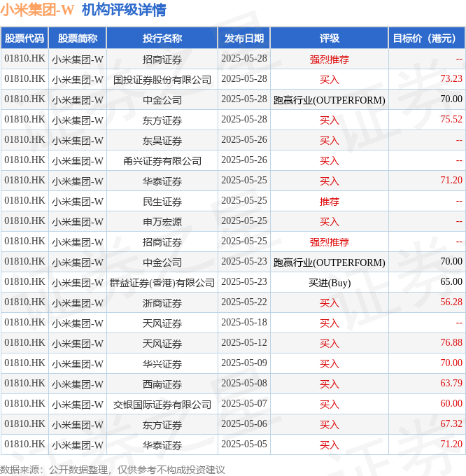Click the 目标价（港元） column header
Viewport: 466px width, 476px height.
427,38
